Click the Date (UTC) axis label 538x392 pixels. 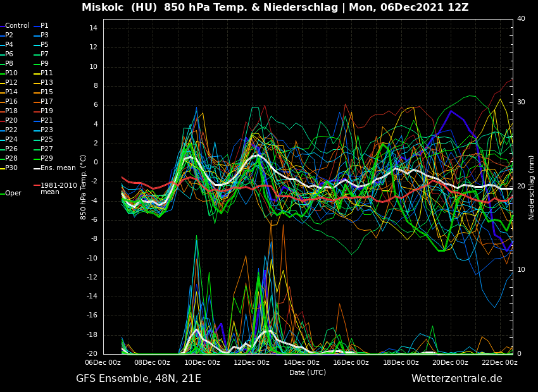pos(308,372)
